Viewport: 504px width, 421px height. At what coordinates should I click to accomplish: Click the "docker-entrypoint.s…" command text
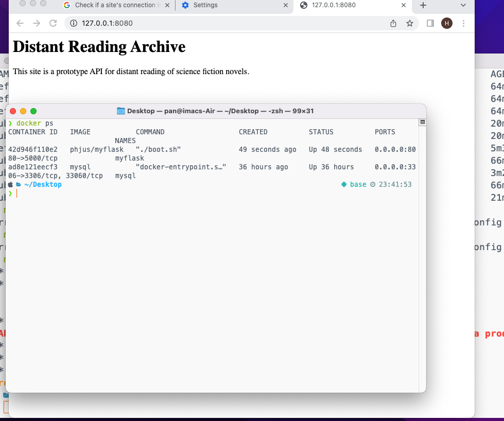[181, 167]
